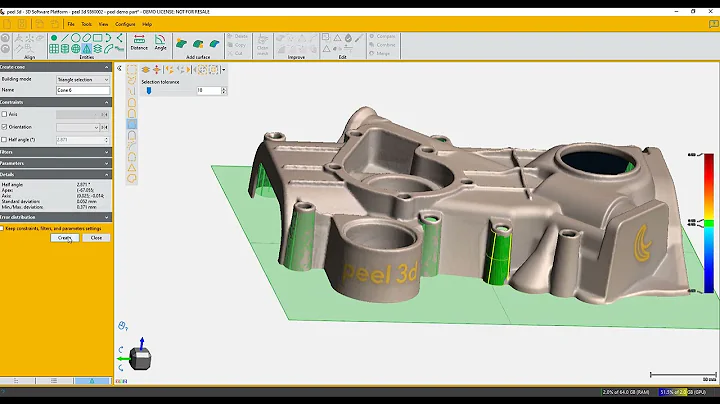Image resolution: width=720 pixels, height=404 pixels.
Task: Click the Create button
Action: (65, 238)
